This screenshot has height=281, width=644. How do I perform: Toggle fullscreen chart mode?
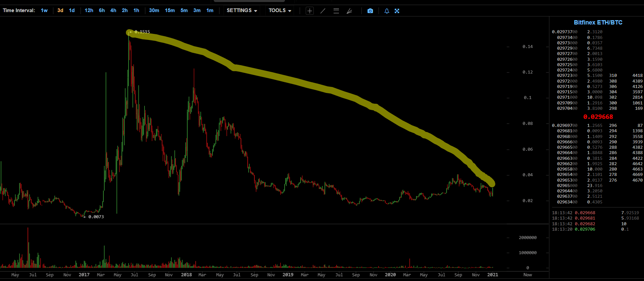click(397, 11)
